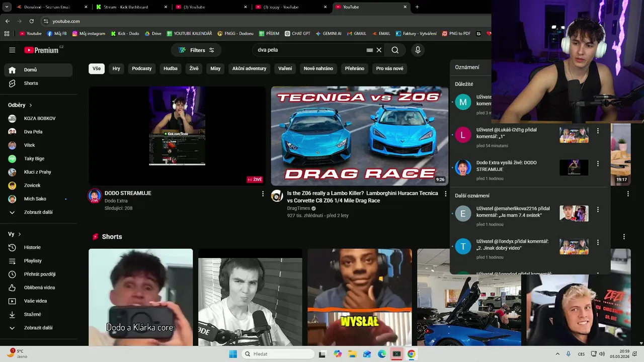Viewport: 644px width, 362px height.
Task: Open Vitek channel
Action: tap(38, 145)
